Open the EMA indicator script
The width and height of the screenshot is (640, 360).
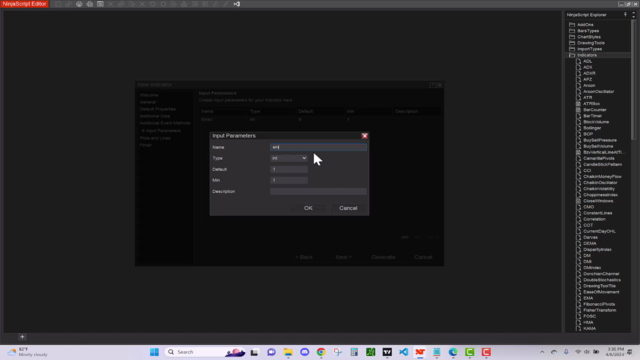point(588,298)
